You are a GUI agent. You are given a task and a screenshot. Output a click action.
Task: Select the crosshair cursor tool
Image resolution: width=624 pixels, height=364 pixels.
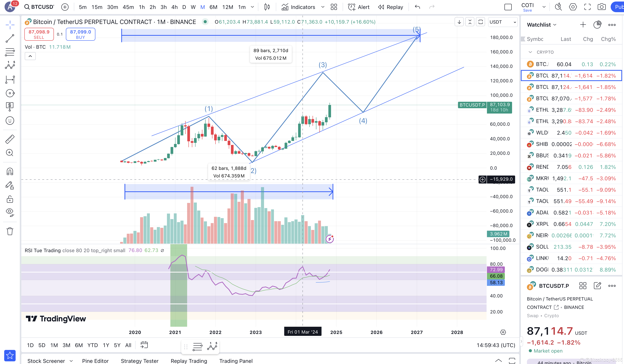coord(10,25)
